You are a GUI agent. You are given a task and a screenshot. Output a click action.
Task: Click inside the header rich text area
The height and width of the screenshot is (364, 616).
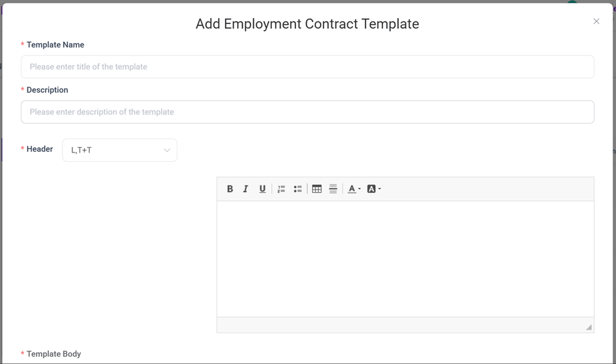(x=405, y=258)
